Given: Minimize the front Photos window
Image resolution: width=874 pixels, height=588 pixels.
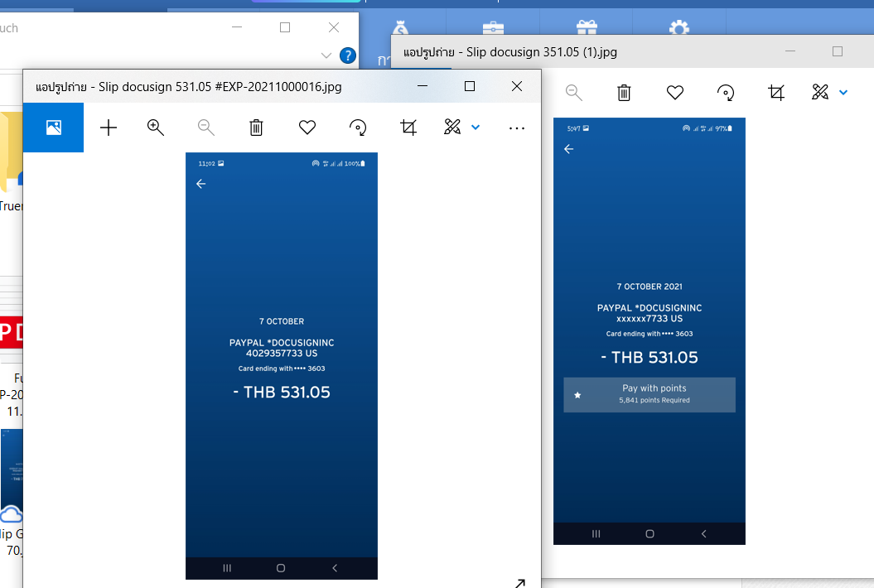Looking at the screenshot, I should click(x=423, y=86).
